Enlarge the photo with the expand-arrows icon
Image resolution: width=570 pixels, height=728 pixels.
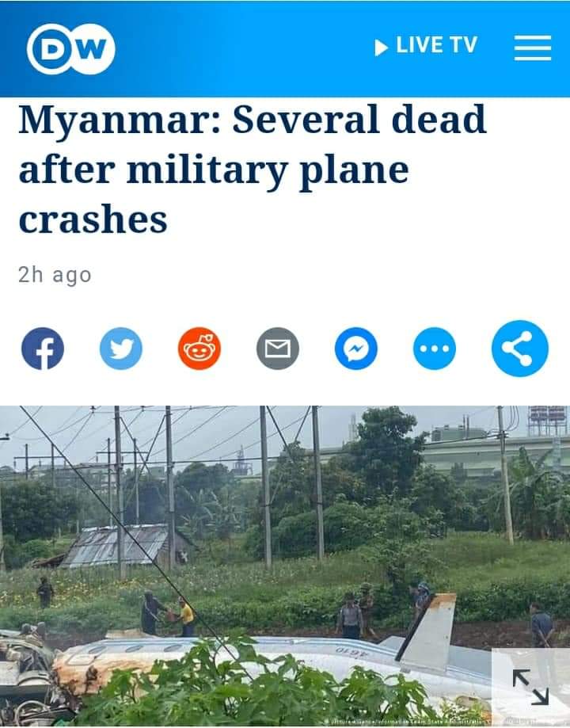pyautogui.click(x=530, y=687)
